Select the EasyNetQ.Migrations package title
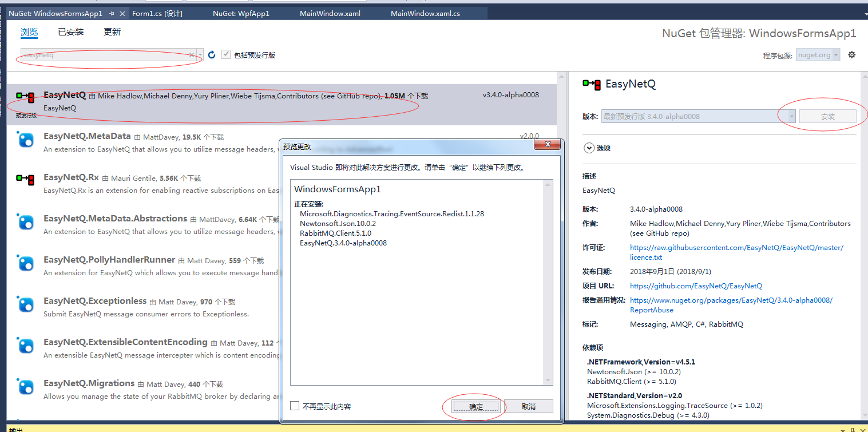The width and height of the screenshot is (868, 432). tap(89, 383)
